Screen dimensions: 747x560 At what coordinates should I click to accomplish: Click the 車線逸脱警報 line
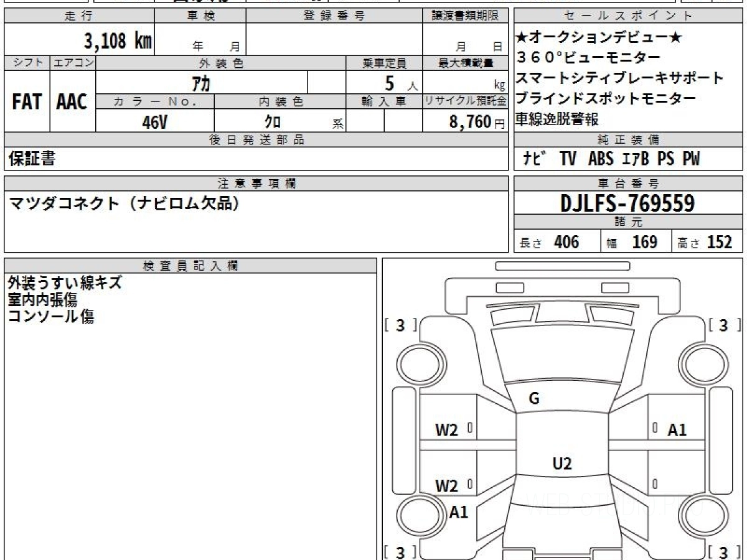557,119
